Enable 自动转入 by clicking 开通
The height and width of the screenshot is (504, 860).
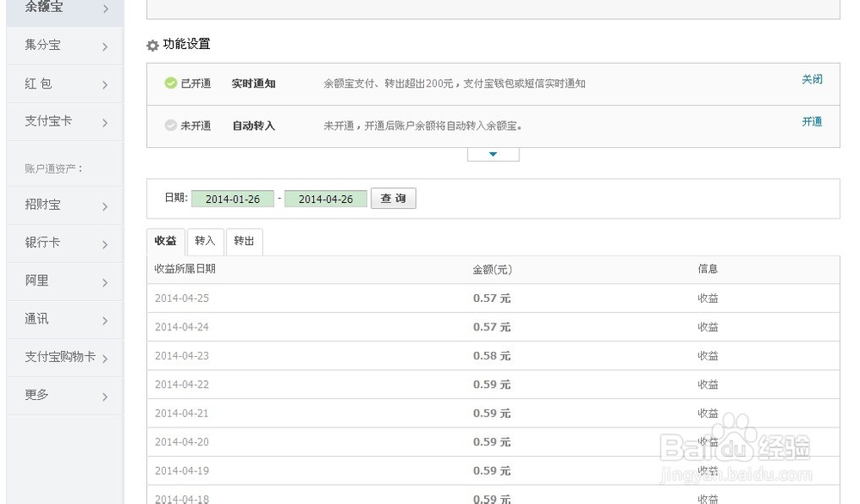(811, 122)
